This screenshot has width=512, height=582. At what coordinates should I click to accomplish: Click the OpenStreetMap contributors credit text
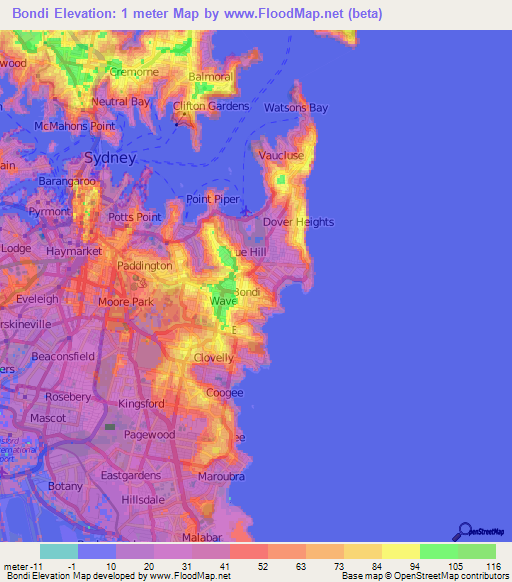[x=451, y=576]
